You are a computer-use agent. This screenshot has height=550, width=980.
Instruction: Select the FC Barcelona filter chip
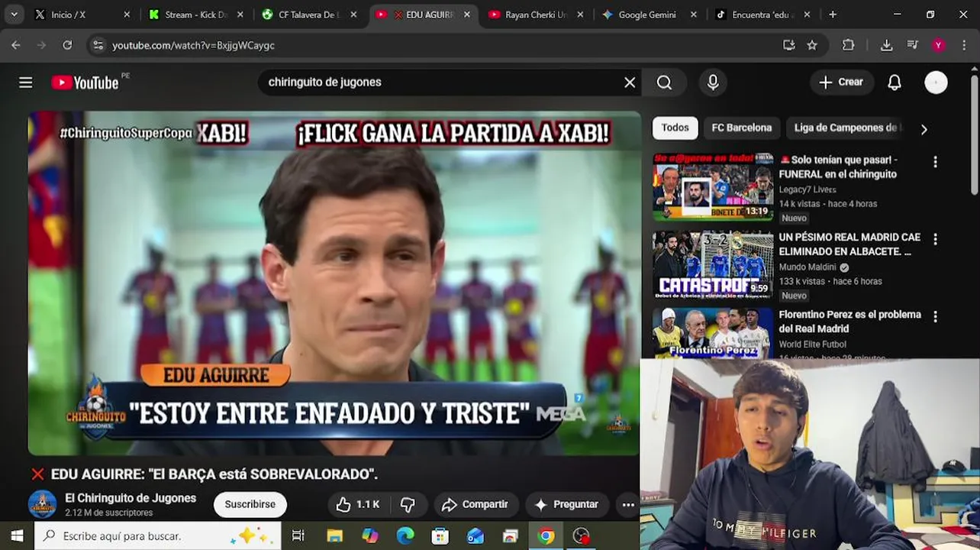point(741,128)
